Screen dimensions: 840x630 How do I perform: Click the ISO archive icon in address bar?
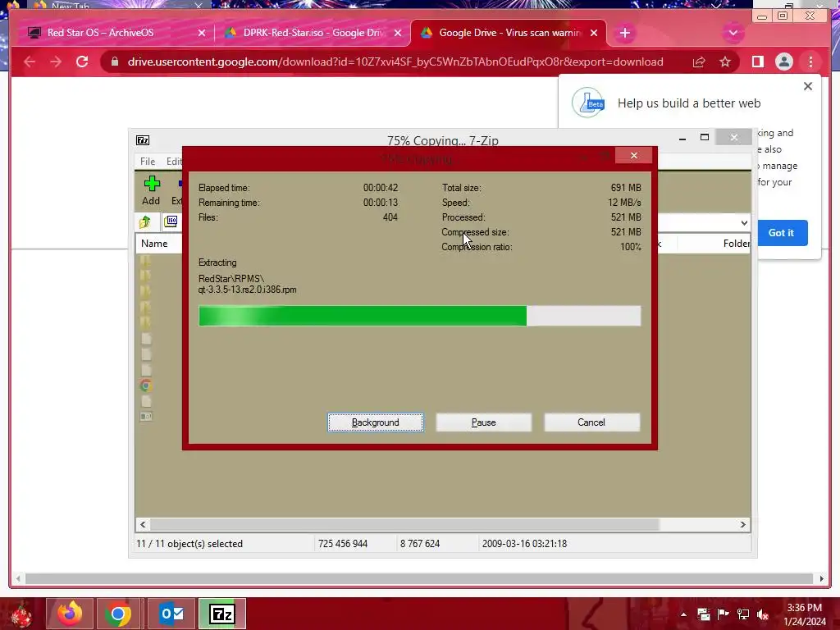pyautogui.click(x=171, y=221)
